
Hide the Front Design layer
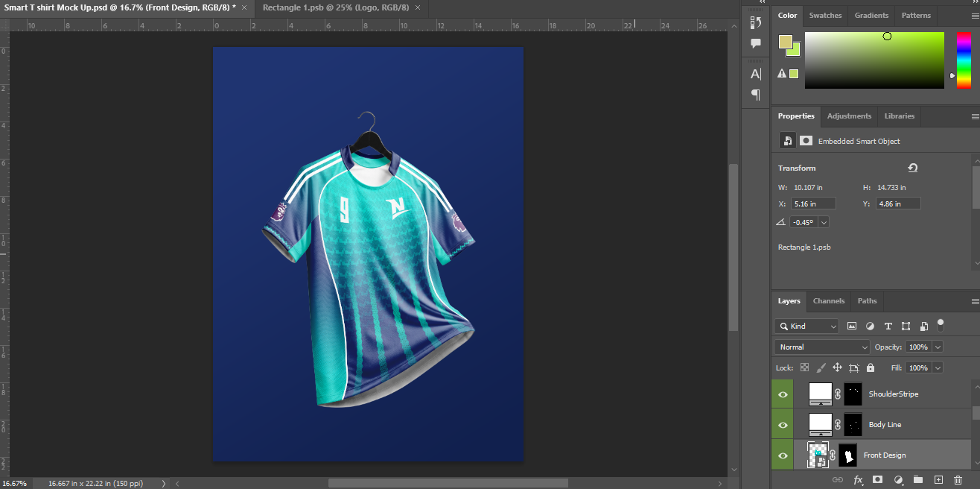[783, 455]
